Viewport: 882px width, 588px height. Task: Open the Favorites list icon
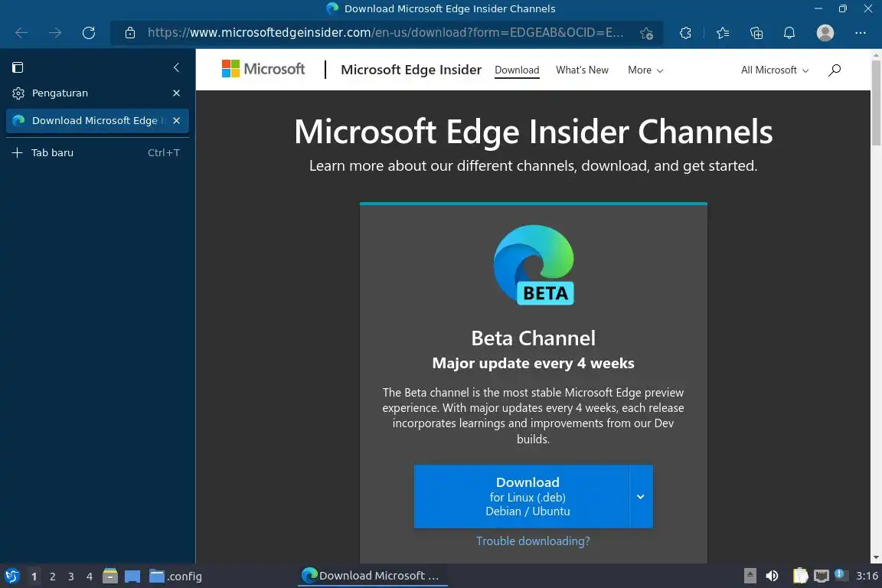(723, 33)
